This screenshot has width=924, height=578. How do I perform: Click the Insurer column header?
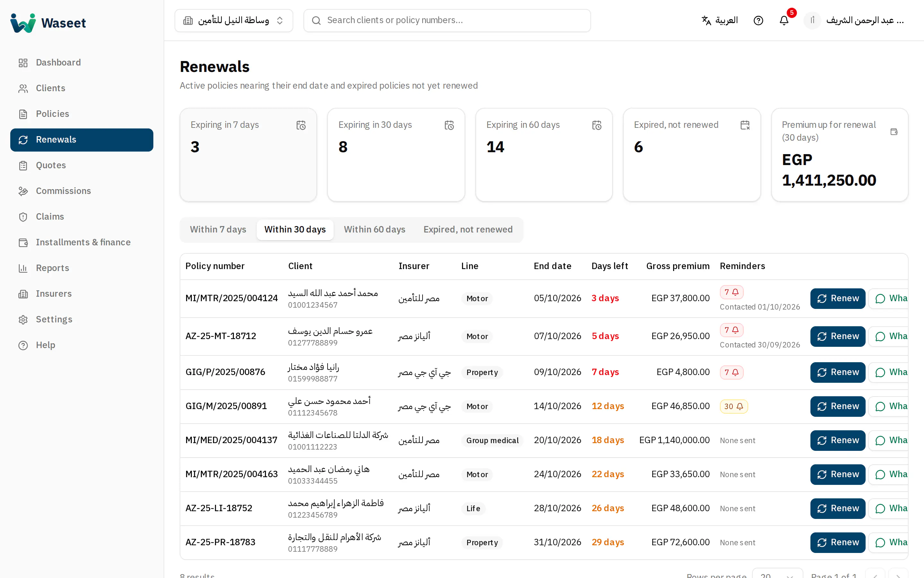pyautogui.click(x=414, y=266)
